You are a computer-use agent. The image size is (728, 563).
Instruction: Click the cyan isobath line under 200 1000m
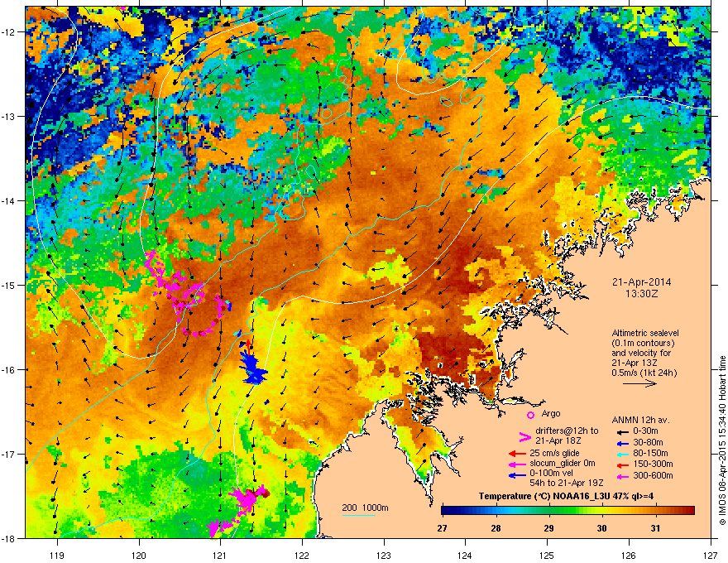(359, 516)
